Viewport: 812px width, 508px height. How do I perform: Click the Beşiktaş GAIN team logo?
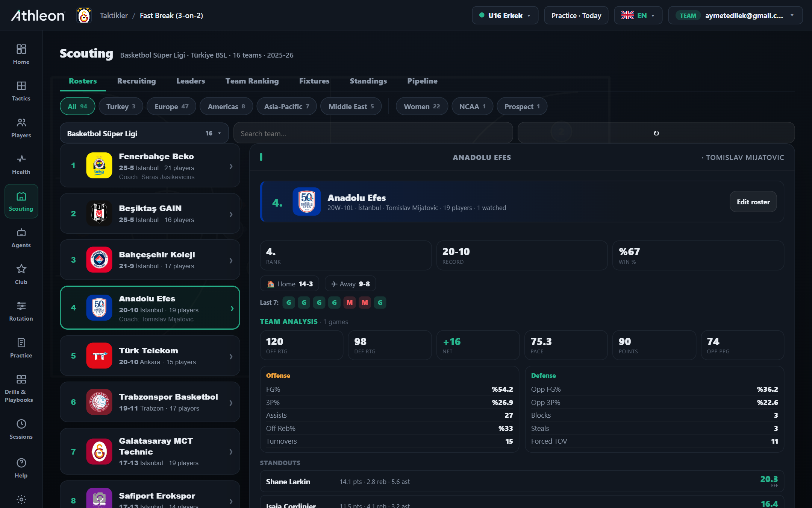[99, 214]
